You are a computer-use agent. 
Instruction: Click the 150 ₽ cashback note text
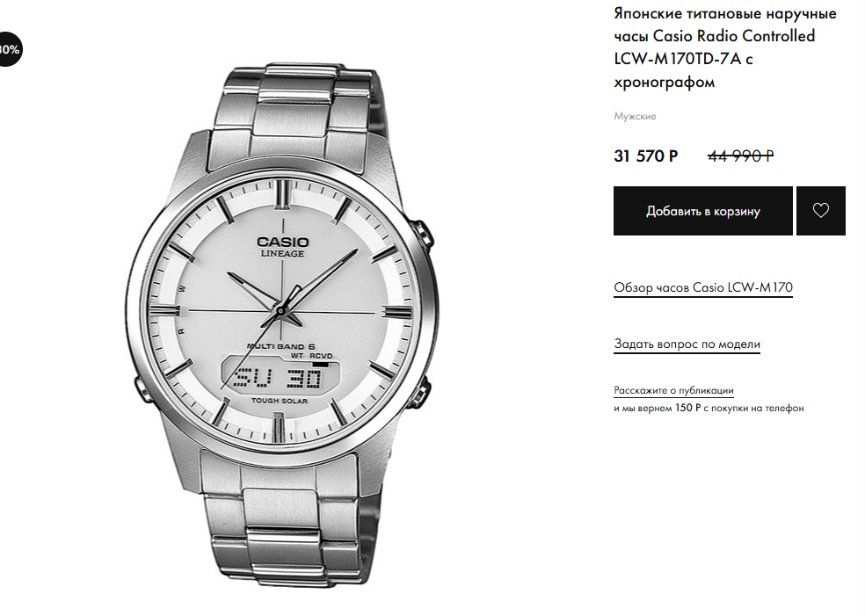(709, 408)
